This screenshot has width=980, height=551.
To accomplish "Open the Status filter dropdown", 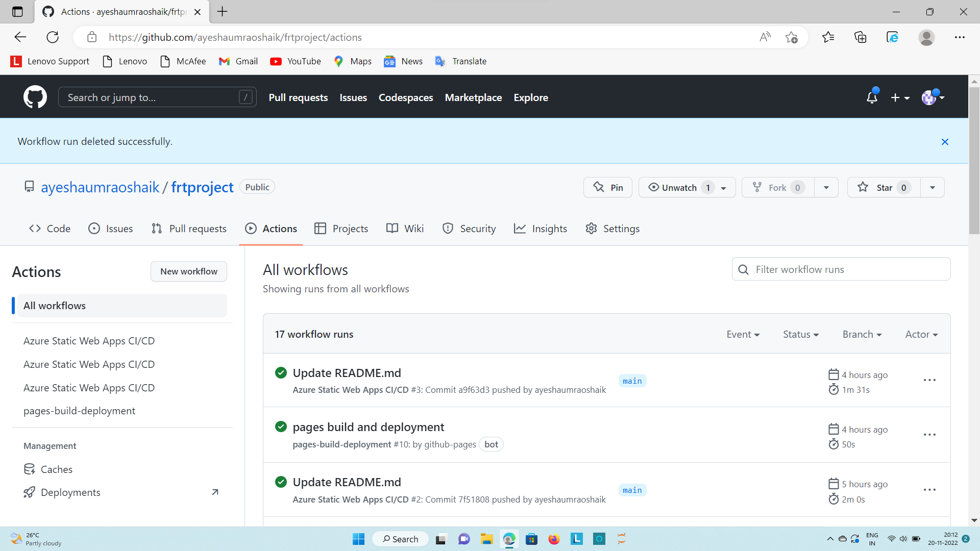I will 800,334.
